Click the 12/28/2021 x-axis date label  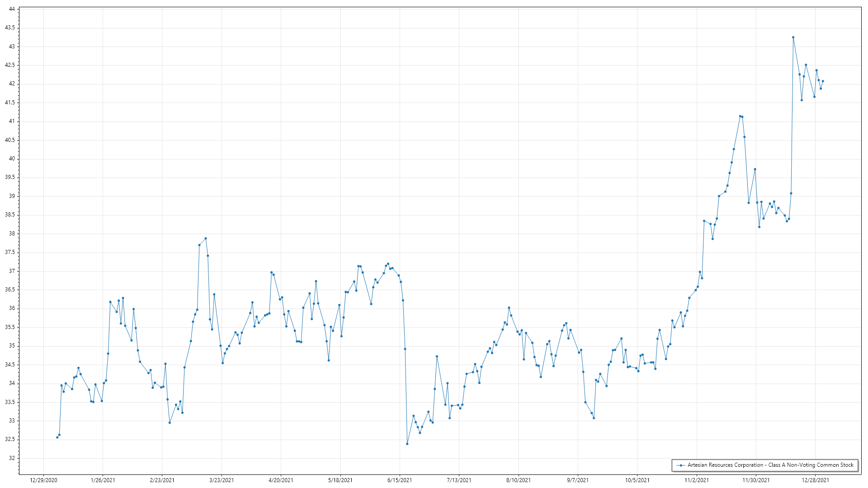(816, 480)
